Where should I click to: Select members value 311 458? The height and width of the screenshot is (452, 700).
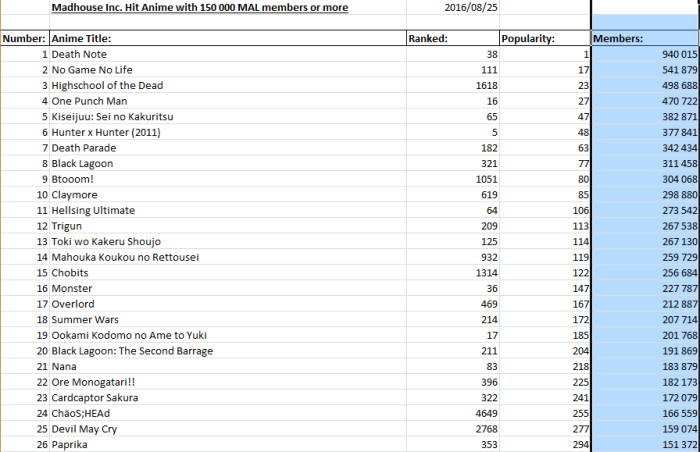(x=646, y=163)
